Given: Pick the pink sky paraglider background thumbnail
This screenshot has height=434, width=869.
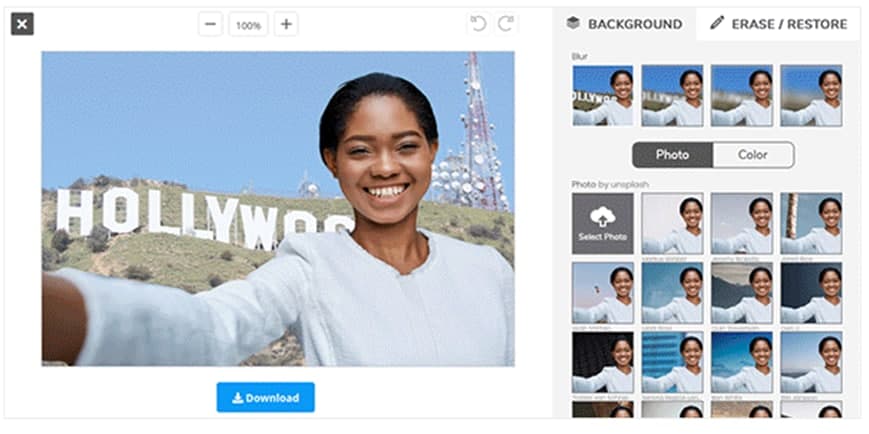Looking at the screenshot, I should click(x=603, y=293).
